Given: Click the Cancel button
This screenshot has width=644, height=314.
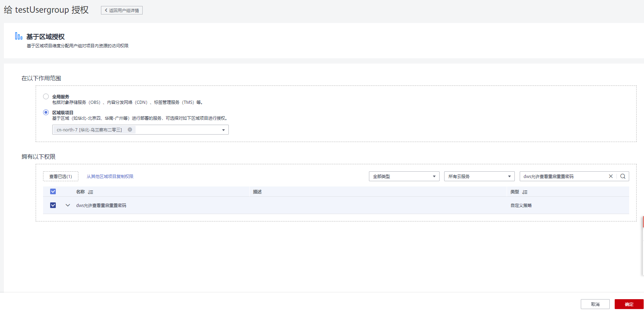Looking at the screenshot, I should 595,304.
